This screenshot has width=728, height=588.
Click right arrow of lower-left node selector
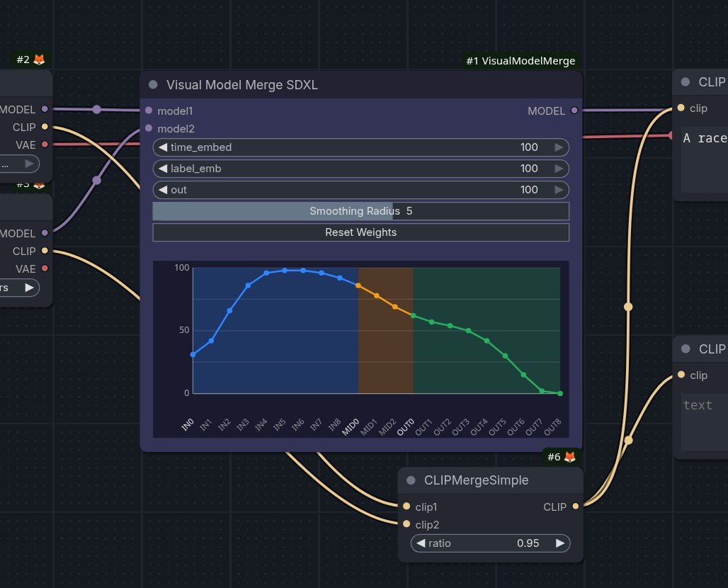pos(29,288)
